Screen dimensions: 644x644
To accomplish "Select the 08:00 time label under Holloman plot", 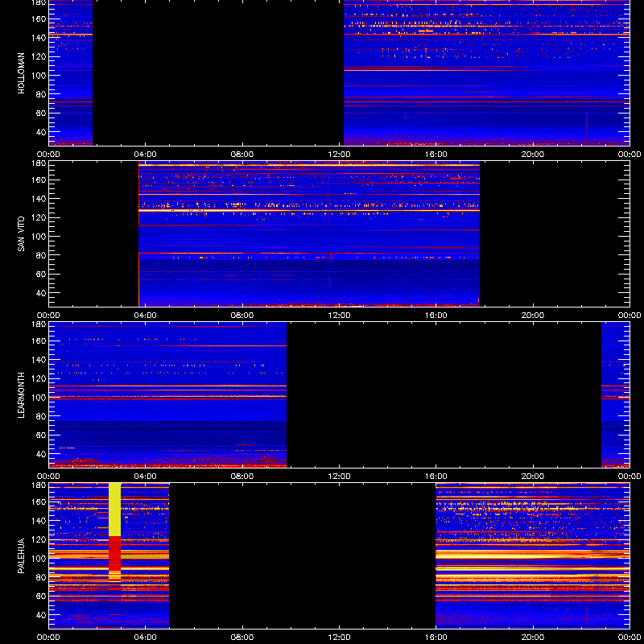I will (242, 155).
